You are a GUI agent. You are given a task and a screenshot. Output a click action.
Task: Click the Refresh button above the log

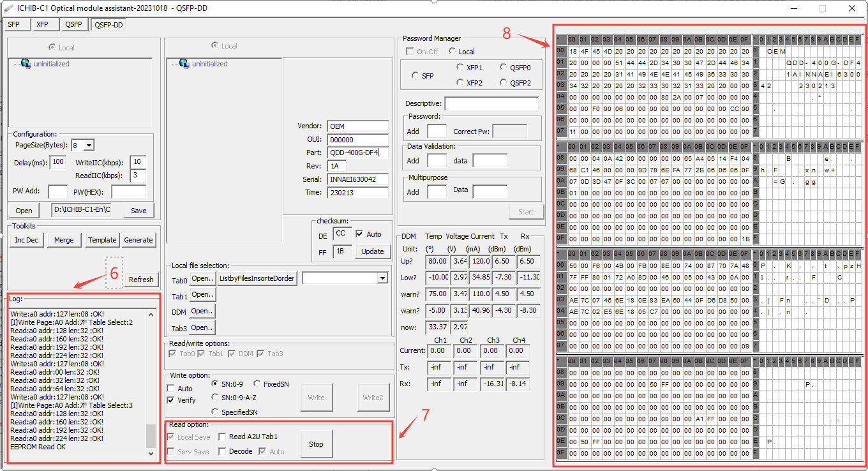pos(141,280)
